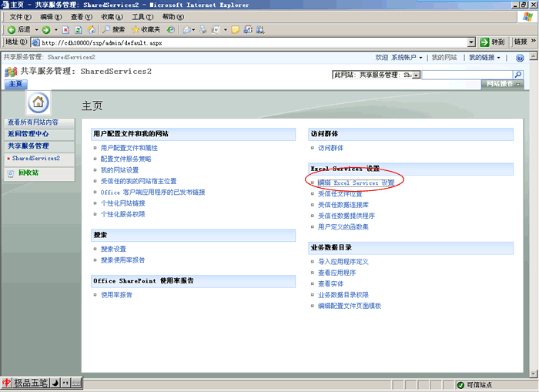This screenshot has height=392, width=539.
Task: Open the 收藏(A) menu
Action: pyautogui.click(x=112, y=17)
